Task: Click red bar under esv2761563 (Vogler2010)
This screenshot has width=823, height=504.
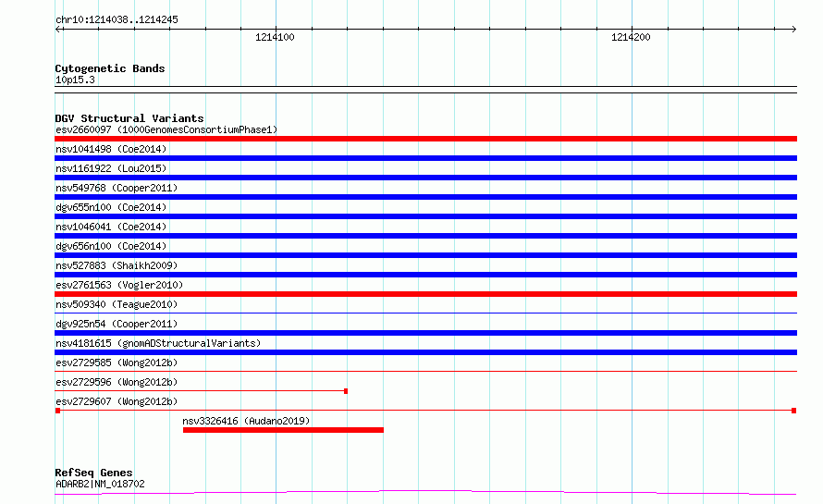Action: point(425,294)
